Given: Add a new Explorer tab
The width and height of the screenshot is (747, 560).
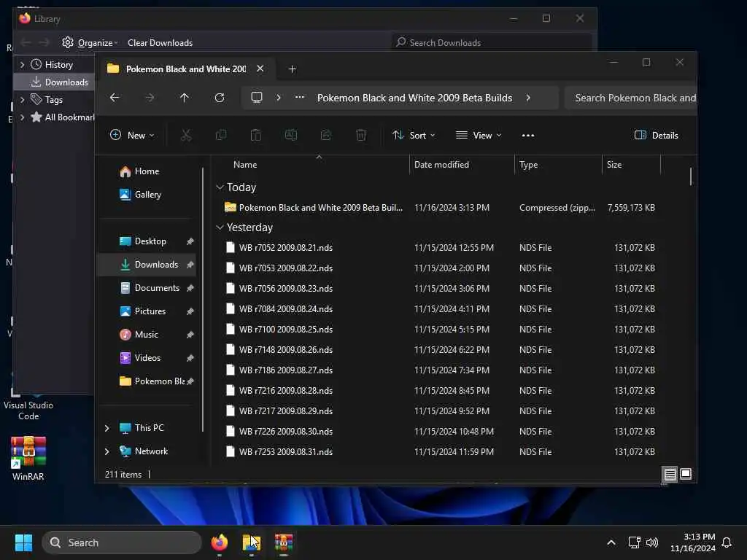Looking at the screenshot, I should click(292, 69).
